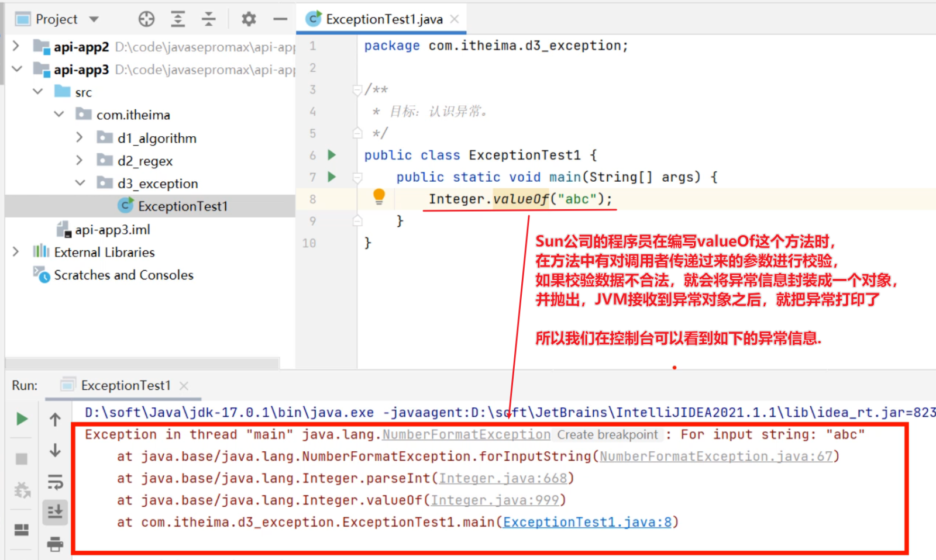Screen dimensions: 936x560
Task: Select the ExceptionTest1 run tab
Action: click(x=125, y=386)
